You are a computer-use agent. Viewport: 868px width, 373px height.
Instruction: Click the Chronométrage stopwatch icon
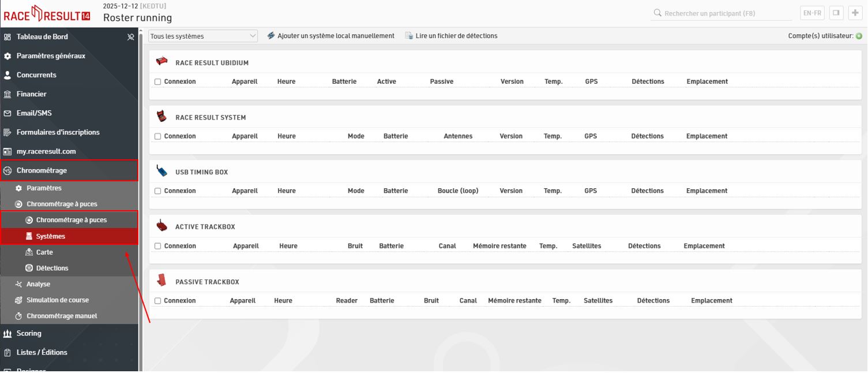[x=7, y=170]
